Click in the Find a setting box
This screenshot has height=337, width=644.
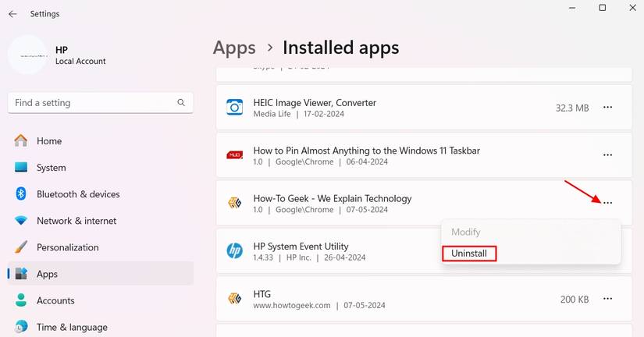101,103
